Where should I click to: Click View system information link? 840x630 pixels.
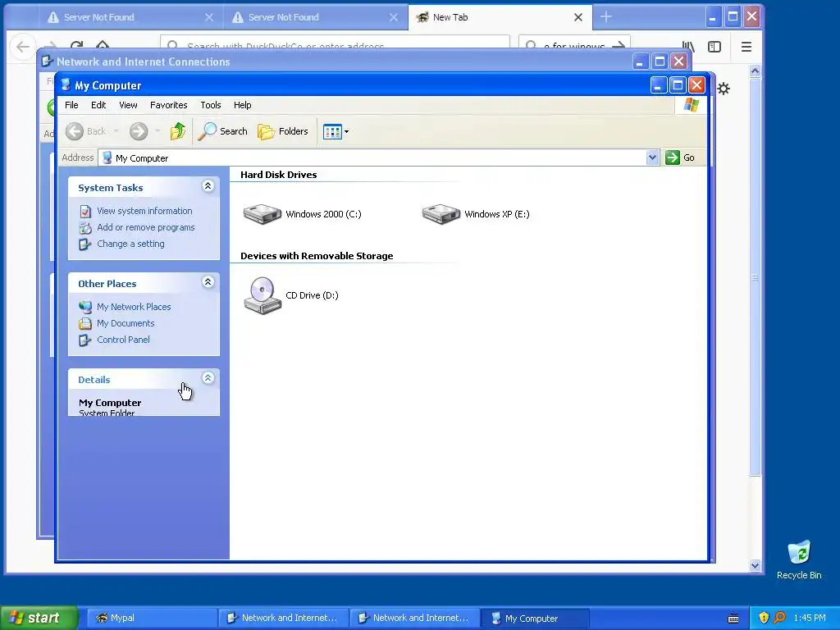144,211
